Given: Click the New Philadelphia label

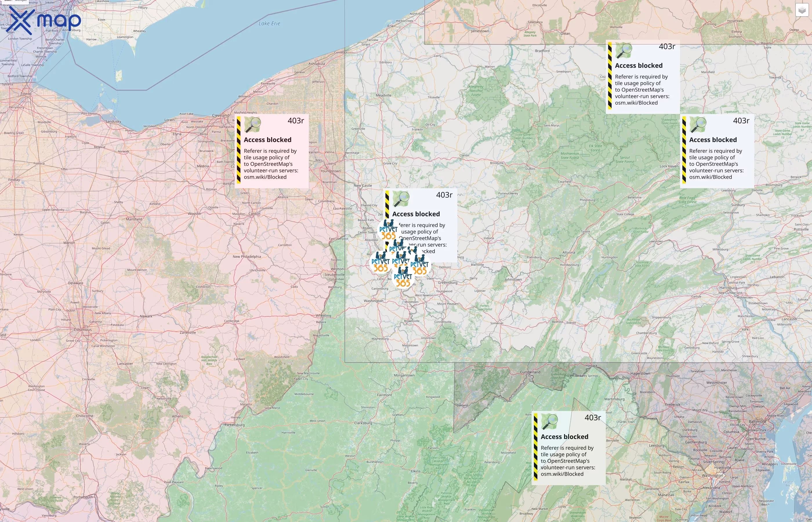Looking at the screenshot, I should [x=247, y=257].
